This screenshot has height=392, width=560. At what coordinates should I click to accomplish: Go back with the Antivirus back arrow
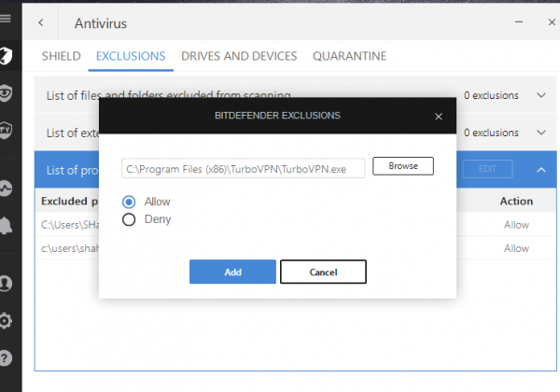point(41,22)
